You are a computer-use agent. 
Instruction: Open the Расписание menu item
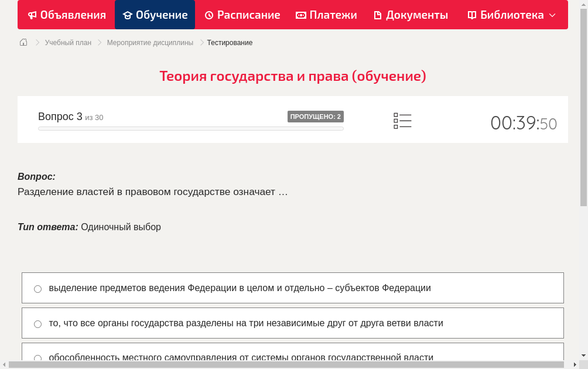tap(242, 15)
